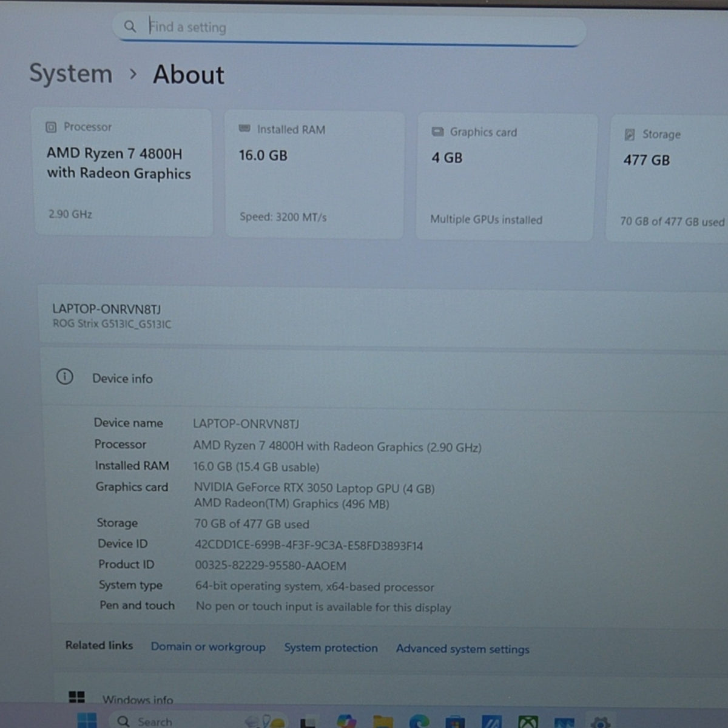Click the search magnifier icon
Viewport: 728px width, 728px height.
tap(130, 26)
